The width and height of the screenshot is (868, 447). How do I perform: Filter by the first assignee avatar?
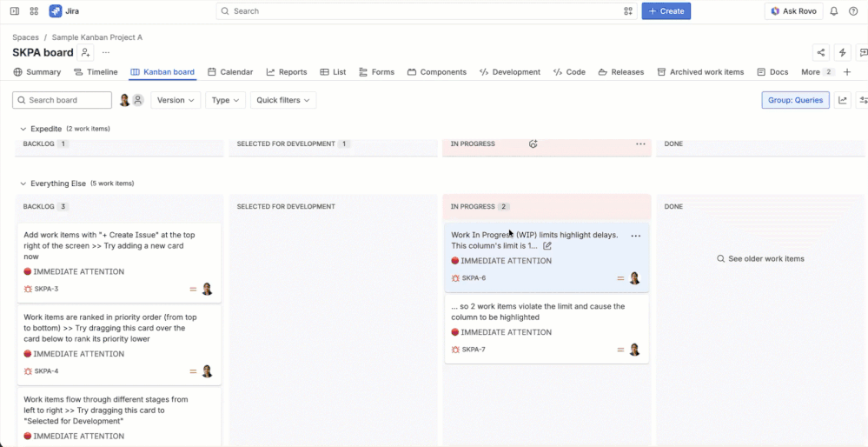click(124, 100)
